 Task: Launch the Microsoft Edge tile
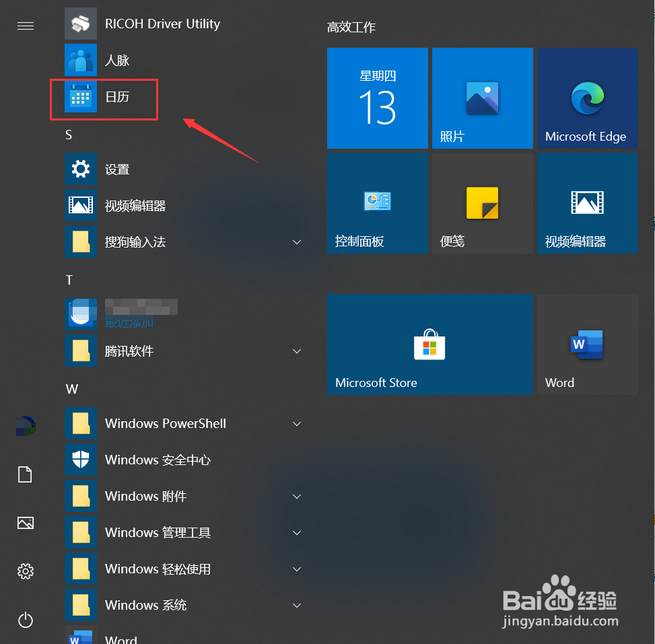587,98
